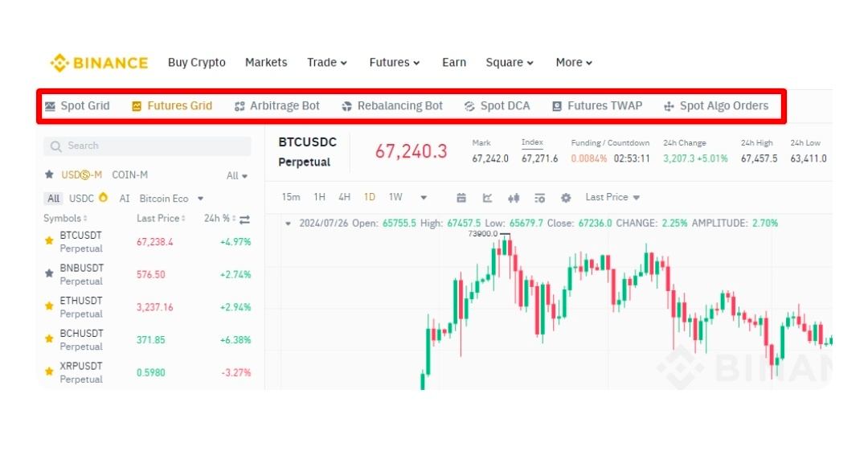Set chart interval to 1H
This screenshot has height=472, width=868.
pyautogui.click(x=319, y=197)
